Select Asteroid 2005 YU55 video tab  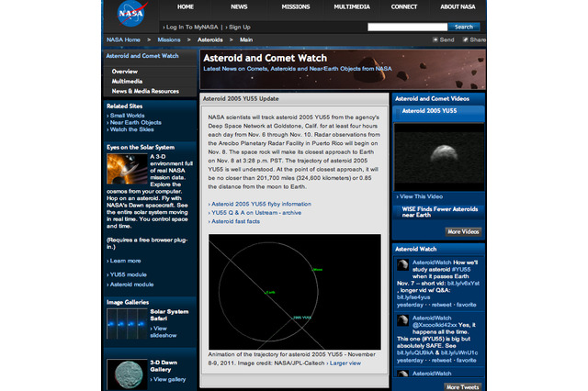tap(438, 113)
